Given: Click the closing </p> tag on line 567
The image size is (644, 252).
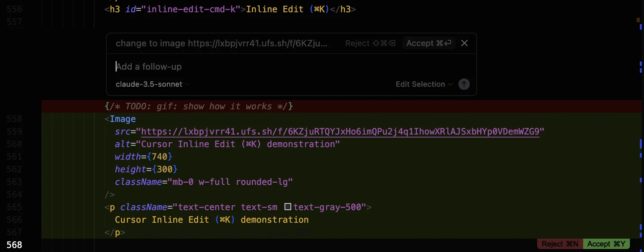Looking at the screenshot, I should pyautogui.click(x=115, y=232).
